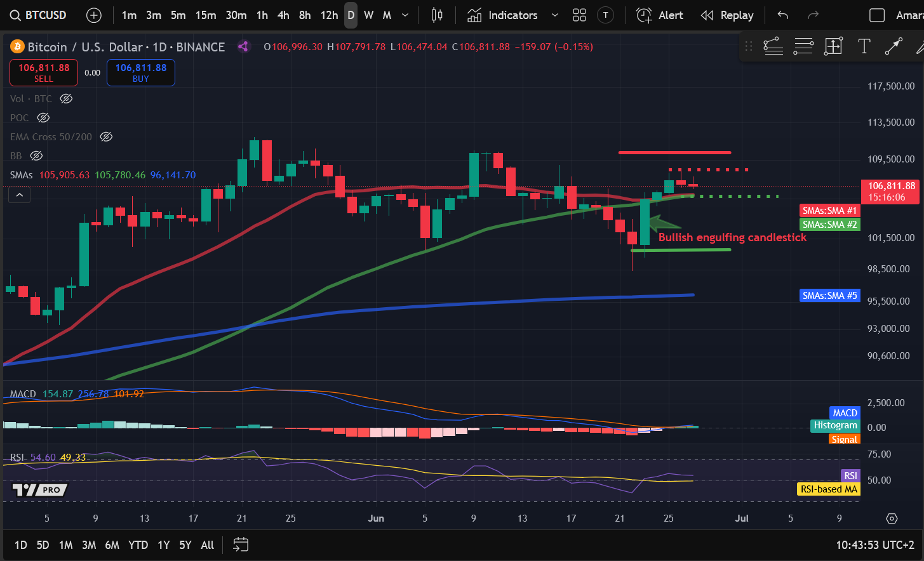Open the candlestick chart type menu
Screen dimensions: 924x561
coord(437,15)
